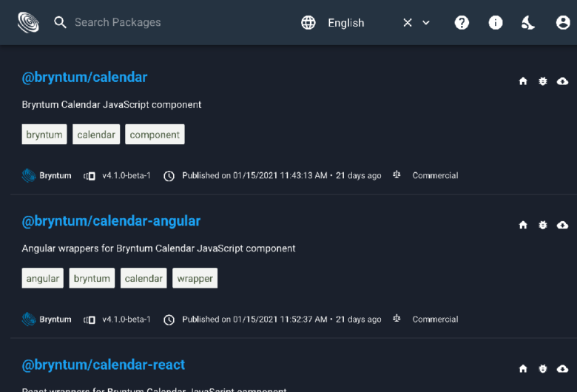577x392 pixels.
Task: Open home icon for @bryntum/calendar-react
Action: [523, 368]
